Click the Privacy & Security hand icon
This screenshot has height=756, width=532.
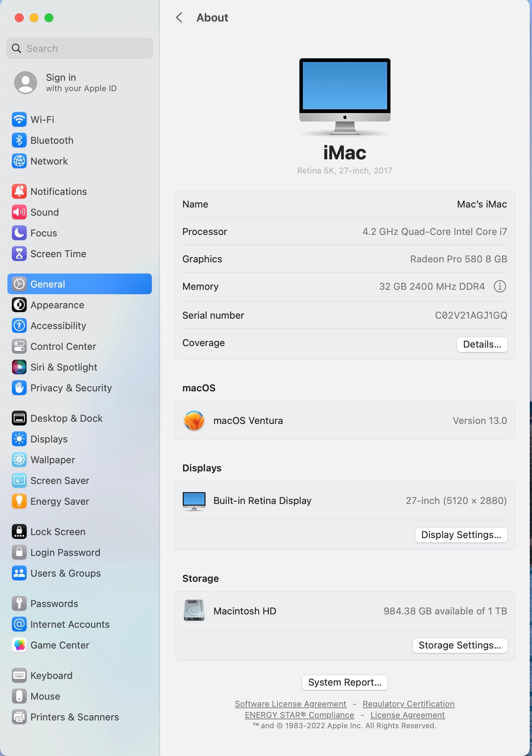coord(19,388)
